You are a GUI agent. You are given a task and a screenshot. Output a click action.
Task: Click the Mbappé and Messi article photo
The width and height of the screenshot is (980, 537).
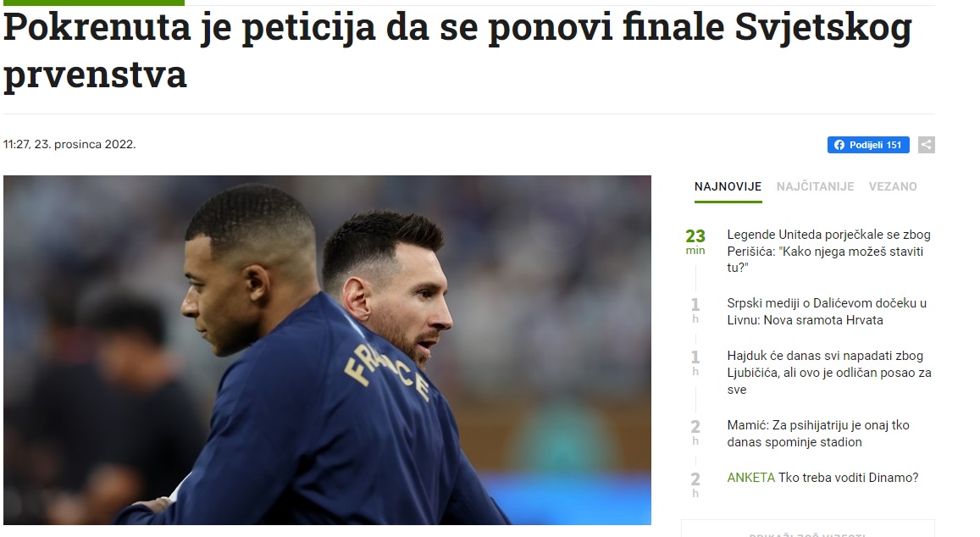pyautogui.click(x=327, y=350)
